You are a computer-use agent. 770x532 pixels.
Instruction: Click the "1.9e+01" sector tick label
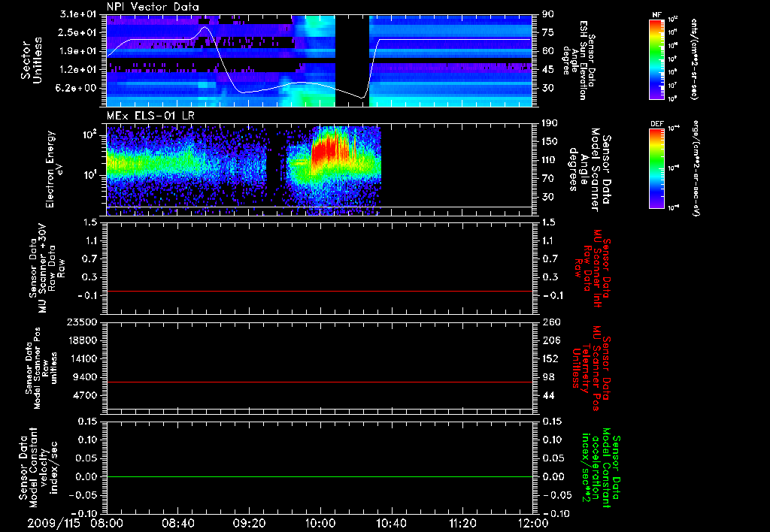78,51
